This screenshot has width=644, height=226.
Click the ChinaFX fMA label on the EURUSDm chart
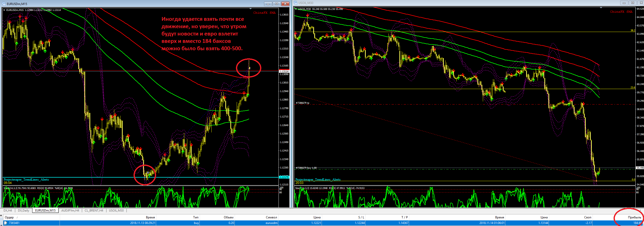[x=264, y=13]
